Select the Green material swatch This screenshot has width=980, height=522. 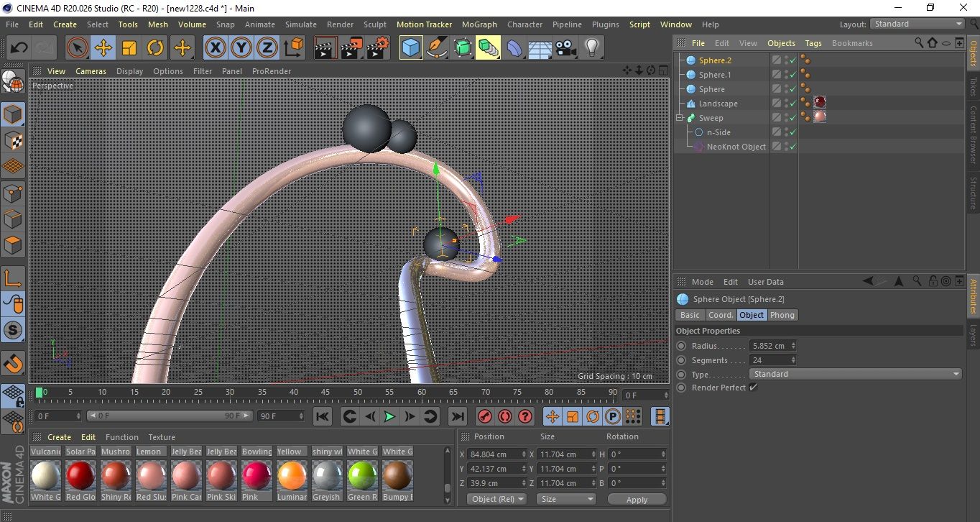362,476
